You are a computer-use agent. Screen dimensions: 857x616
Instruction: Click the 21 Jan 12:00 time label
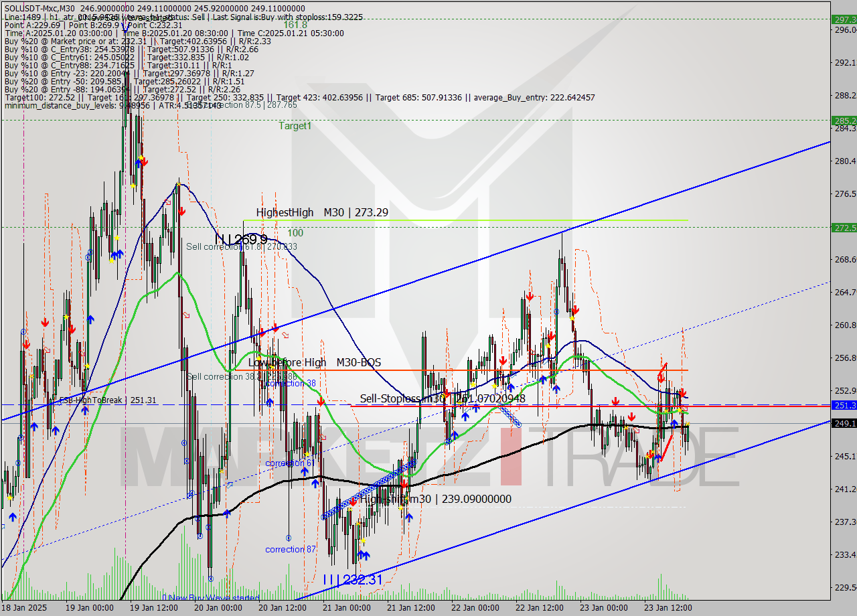pos(411,608)
